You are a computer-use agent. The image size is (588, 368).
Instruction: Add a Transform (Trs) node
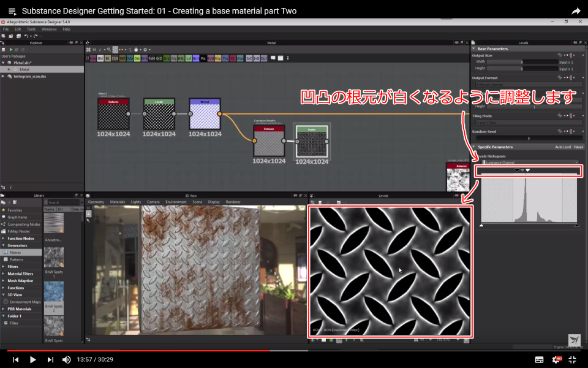tap(225, 58)
